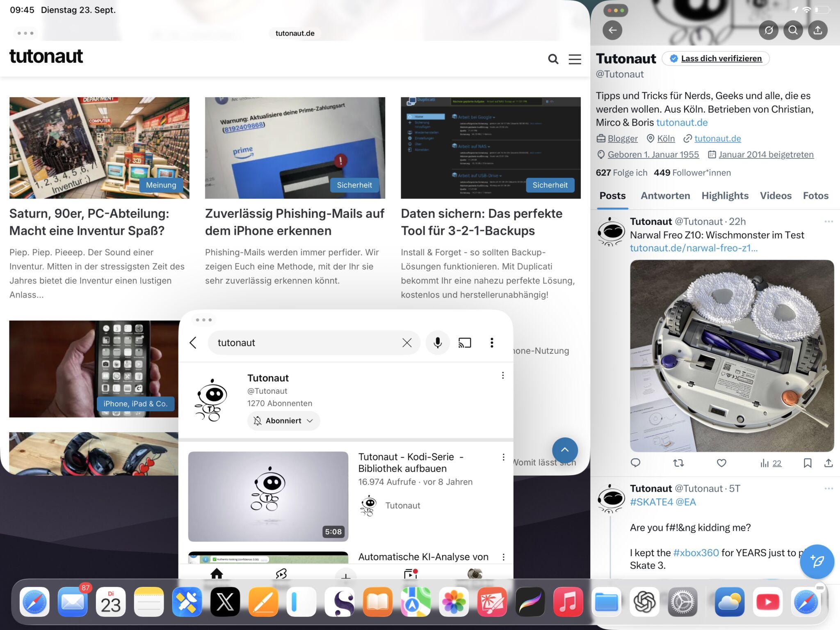Share the Tutonaut X profile
This screenshot has width=840, height=630.
pyautogui.click(x=818, y=30)
